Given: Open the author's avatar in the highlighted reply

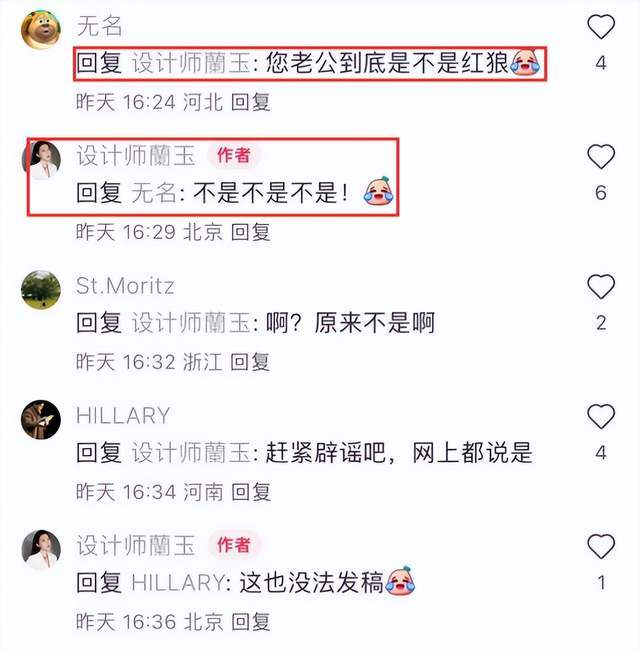Looking at the screenshot, I should tap(41, 160).
